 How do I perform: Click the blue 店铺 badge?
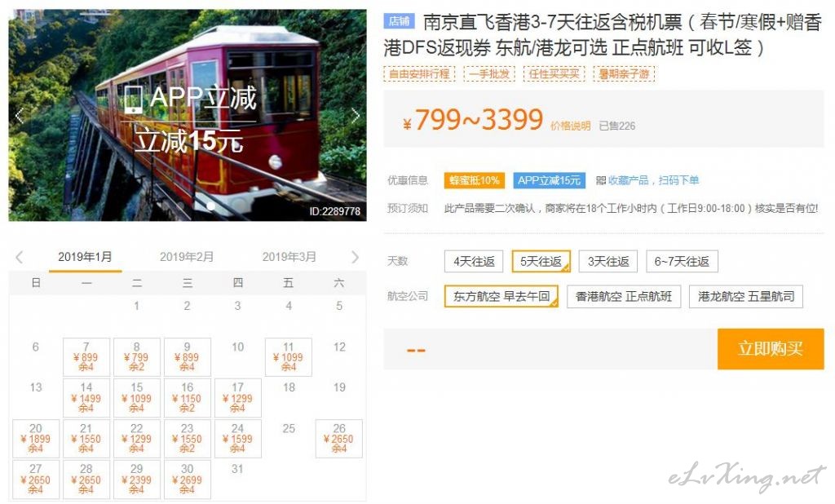pos(399,21)
